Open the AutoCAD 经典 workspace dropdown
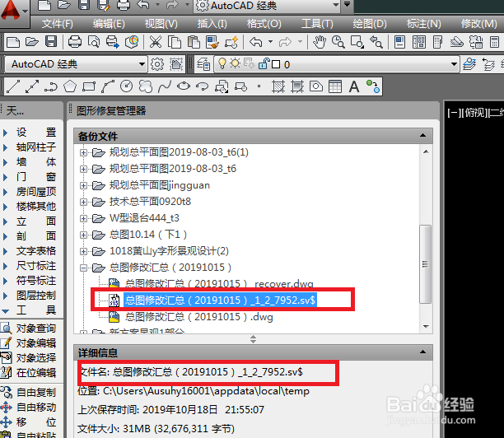Viewport: 504px width, 438px height. [x=76, y=64]
